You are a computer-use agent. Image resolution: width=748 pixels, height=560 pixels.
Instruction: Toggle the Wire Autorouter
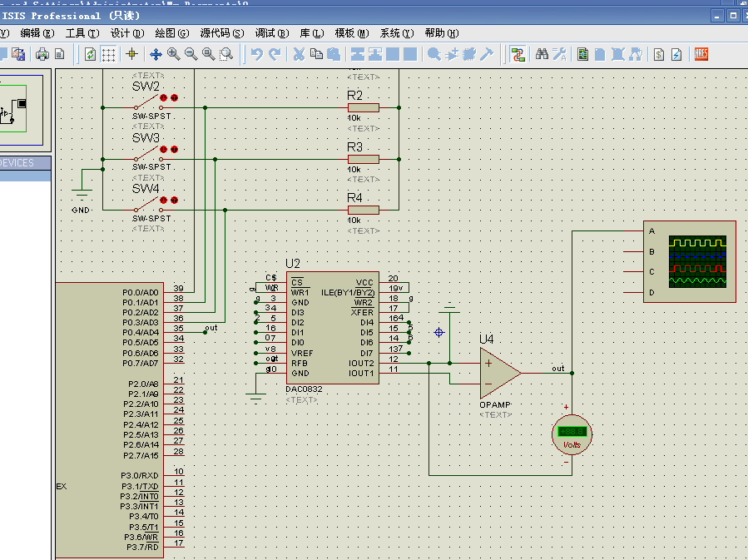(518, 54)
